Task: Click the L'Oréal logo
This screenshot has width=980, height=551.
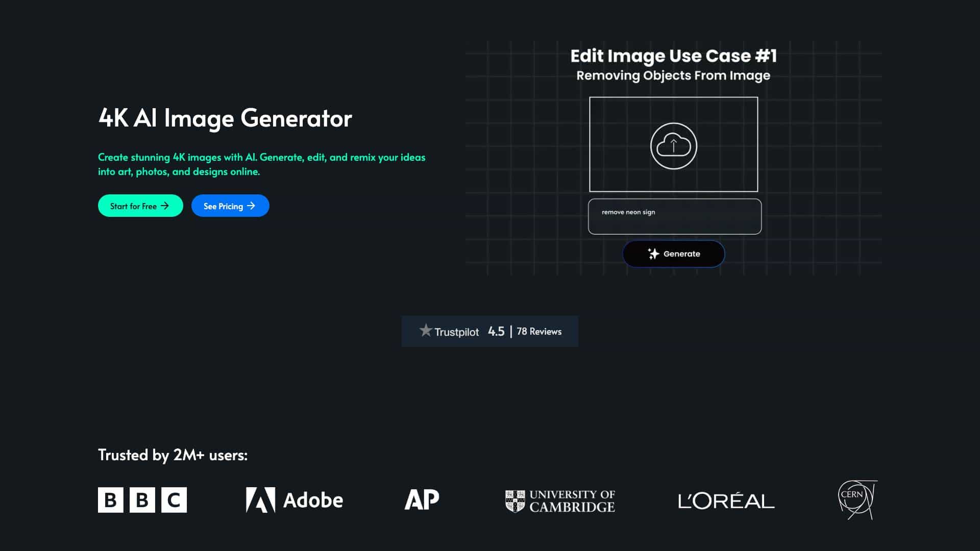Action: click(726, 501)
